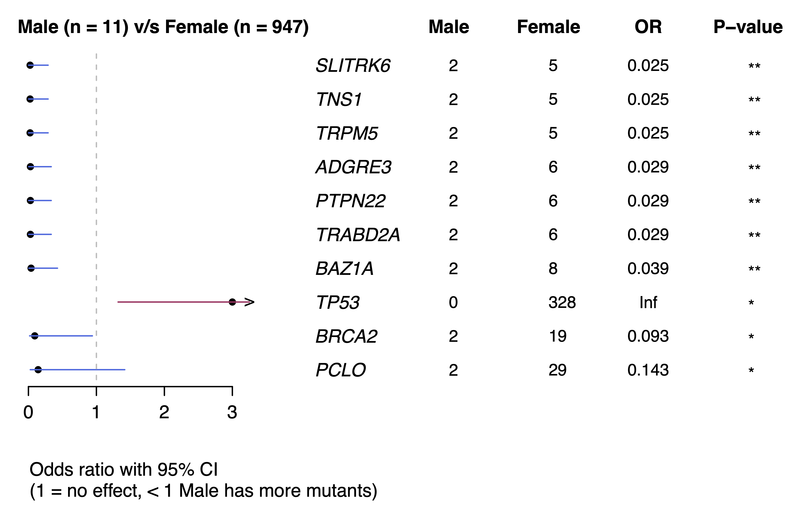Viewport: 798px width, 532px height.
Task: Click the "Odds ratio with 95% CI" caption
Action: click(x=123, y=469)
